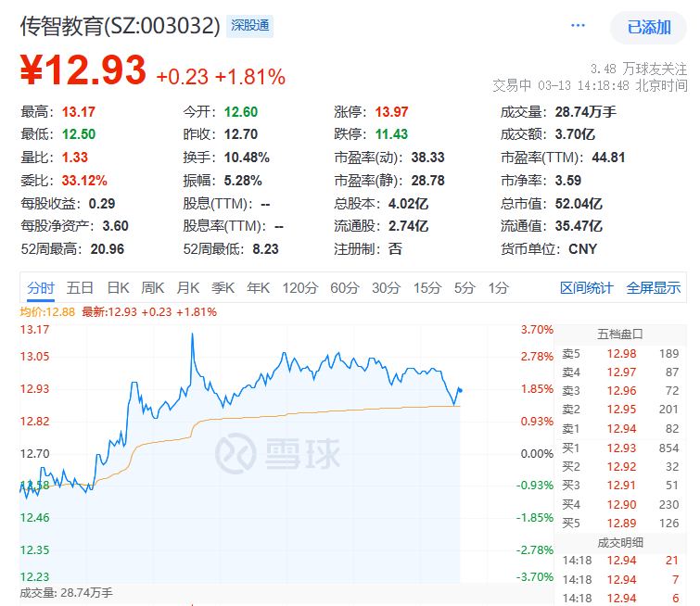This screenshot has height=606, width=700.
Task: Select the 五日 chart tab
Action: tap(80, 288)
